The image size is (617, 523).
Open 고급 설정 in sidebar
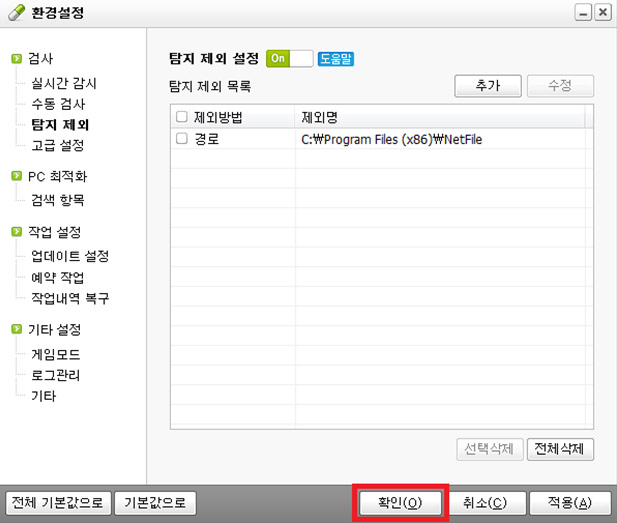pyautogui.click(x=58, y=145)
